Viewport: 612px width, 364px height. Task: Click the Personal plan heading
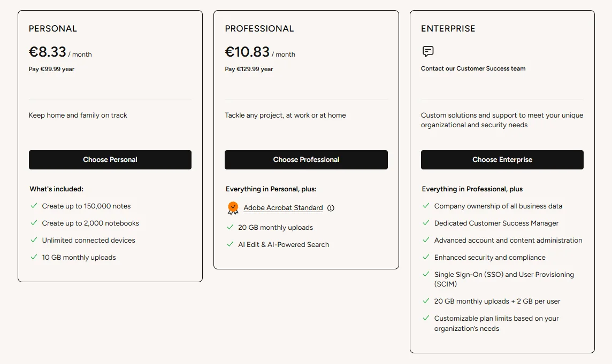pyautogui.click(x=53, y=29)
